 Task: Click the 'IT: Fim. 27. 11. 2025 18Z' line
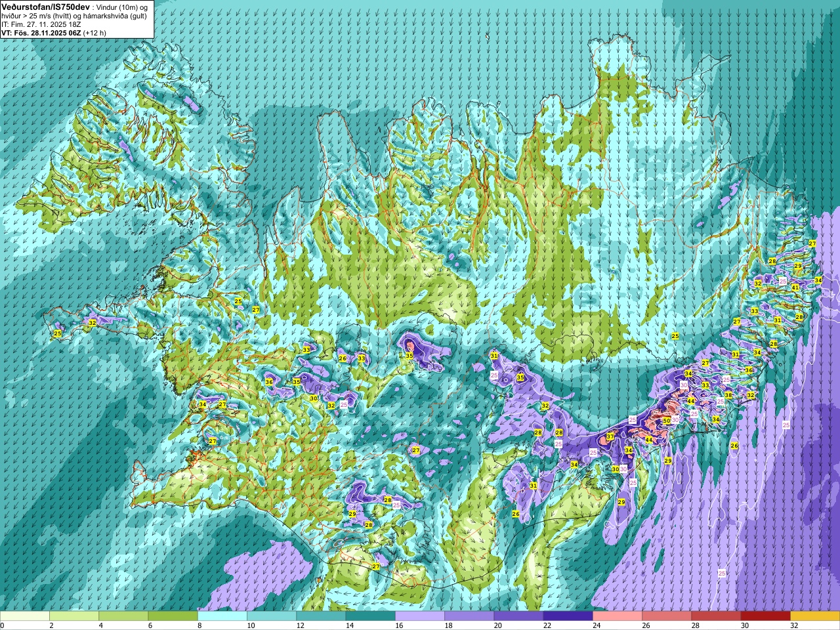pos(41,24)
